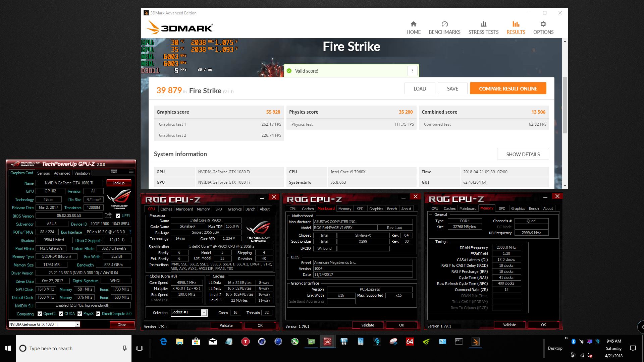Image resolution: width=644 pixels, height=362 pixels.
Task: Go to STRESS TESTS section
Action: point(483,28)
